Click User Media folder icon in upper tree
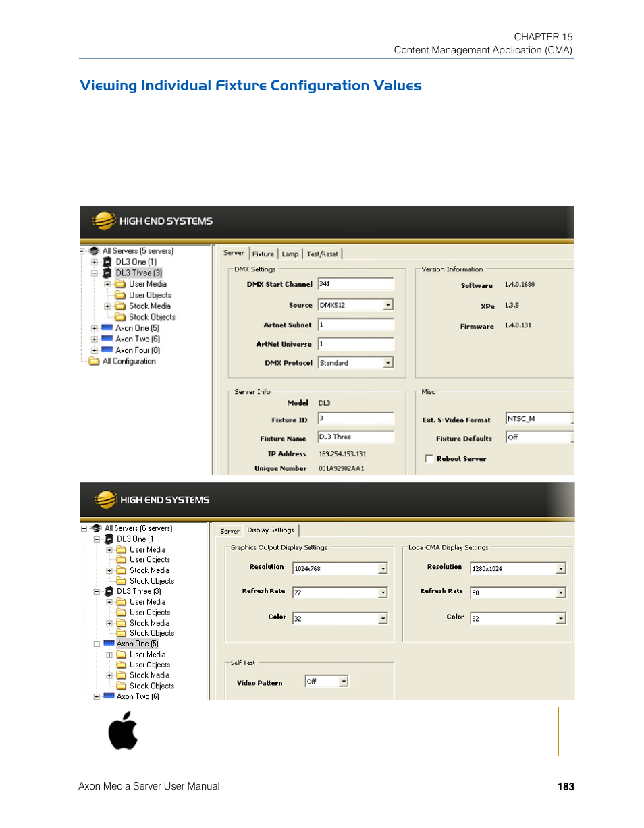This screenshot has width=644, height=828. point(120,284)
